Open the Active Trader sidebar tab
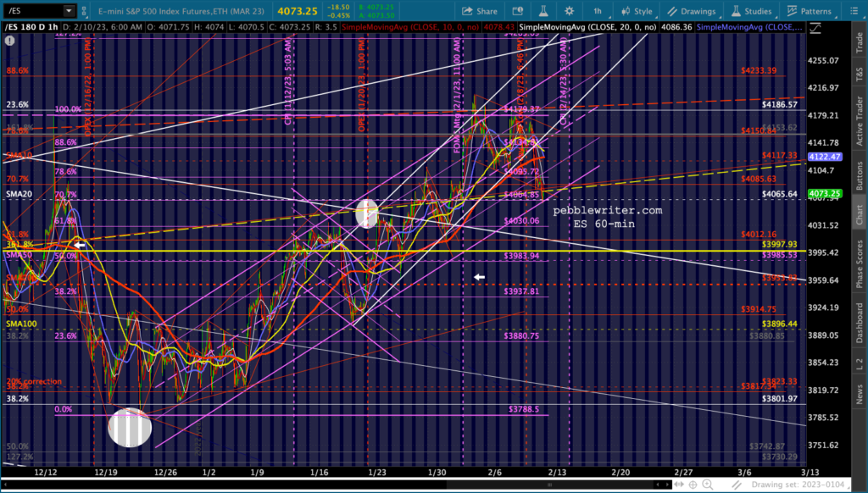The width and height of the screenshot is (868, 493). (860, 122)
